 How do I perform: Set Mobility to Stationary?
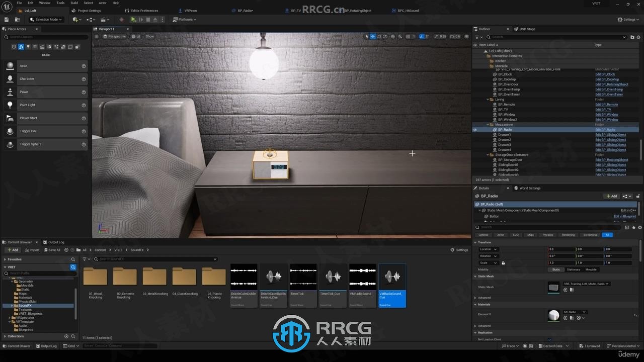(x=573, y=269)
